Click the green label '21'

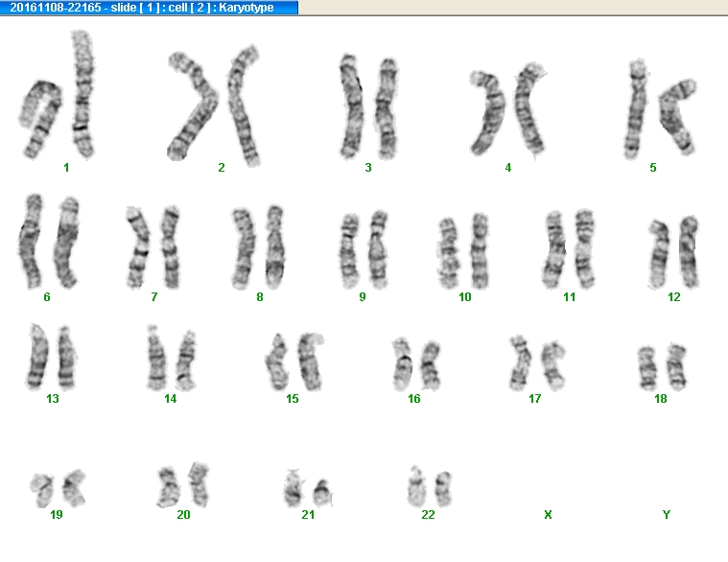(308, 515)
